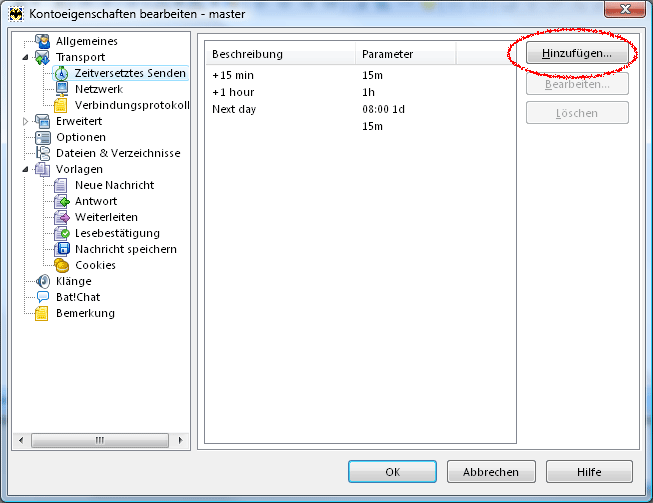Select Nachricht speichern entry
The image size is (653, 503).
126,249
